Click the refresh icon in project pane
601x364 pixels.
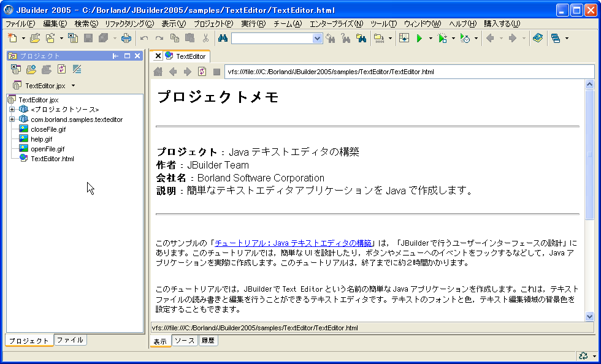[61, 69]
